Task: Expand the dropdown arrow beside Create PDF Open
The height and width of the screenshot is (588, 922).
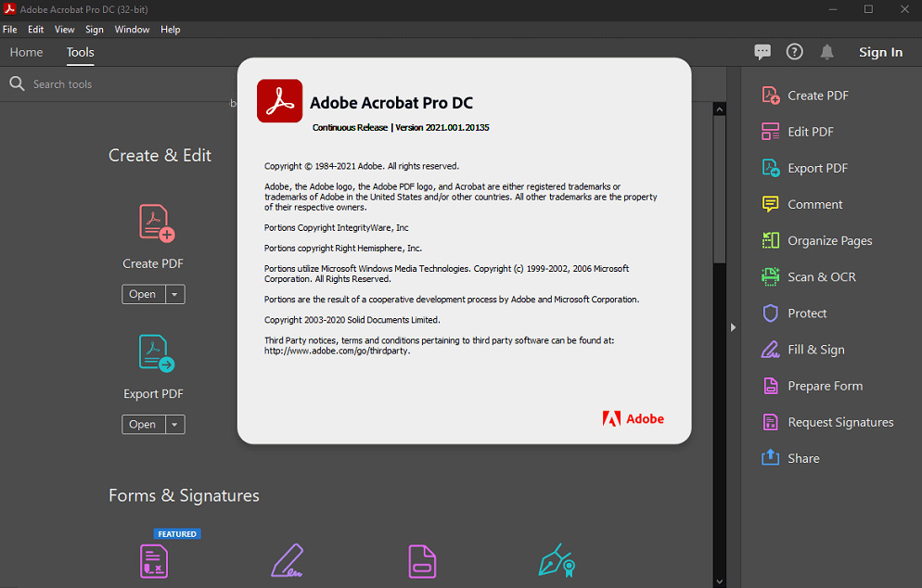Action: point(175,294)
